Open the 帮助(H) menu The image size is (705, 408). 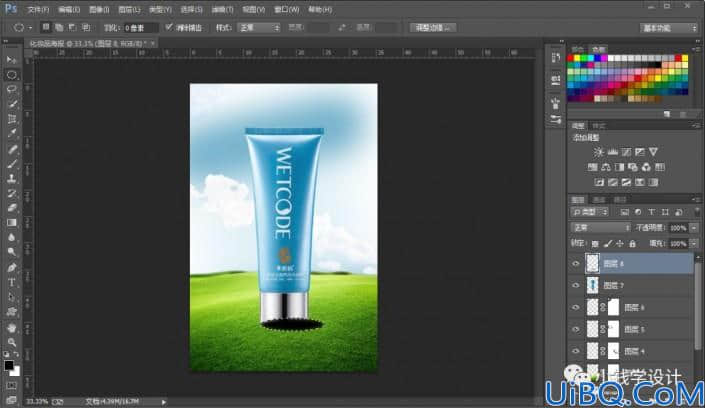tap(320, 9)
